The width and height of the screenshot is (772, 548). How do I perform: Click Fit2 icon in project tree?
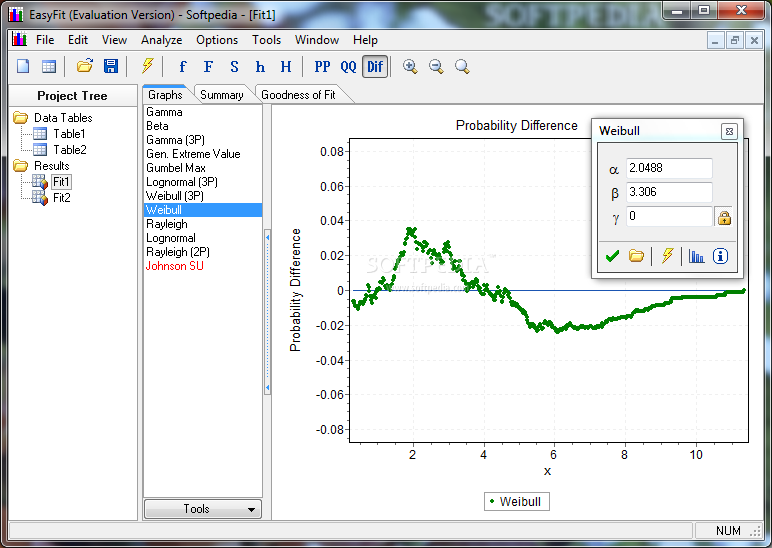click(40, 198)
